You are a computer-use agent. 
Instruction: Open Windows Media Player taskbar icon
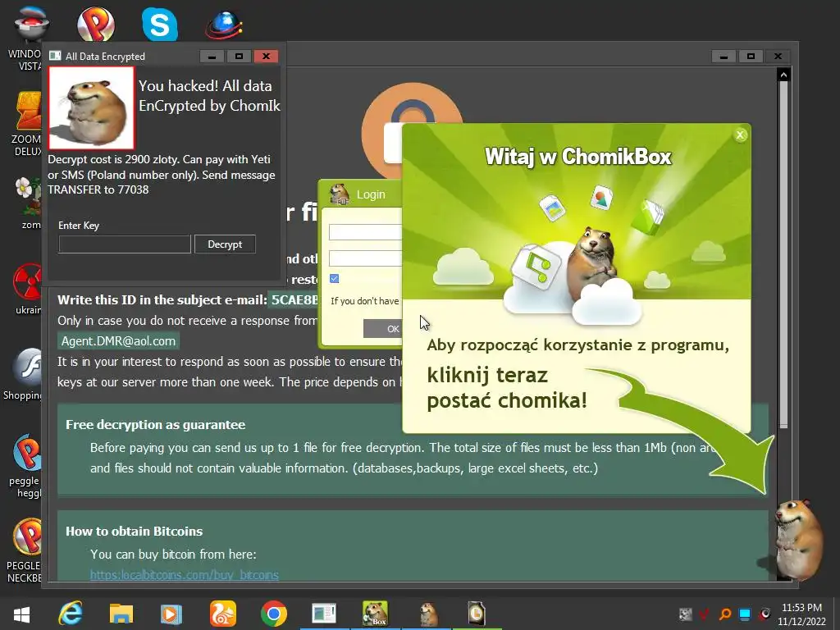pyautogui.click(x=171, y=614)
